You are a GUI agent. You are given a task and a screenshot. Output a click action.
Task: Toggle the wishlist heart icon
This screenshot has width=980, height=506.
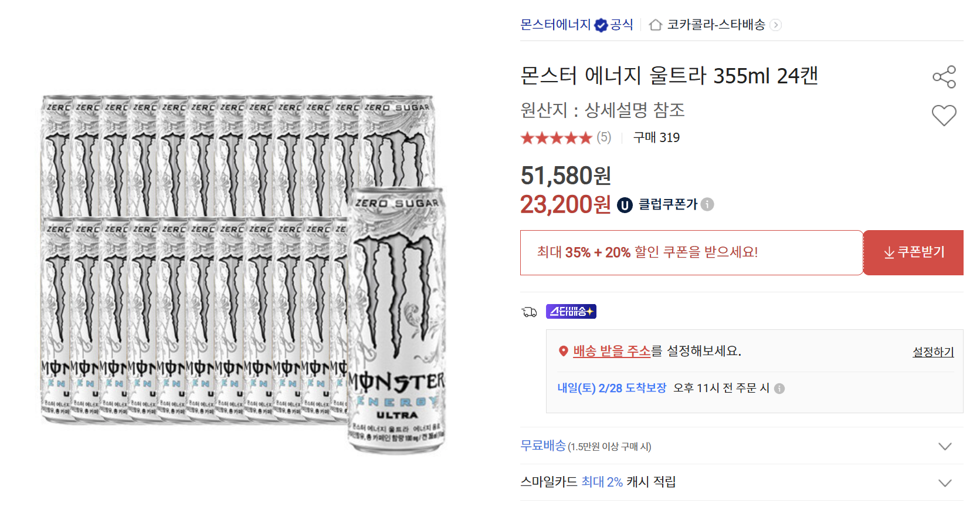pos(944,115)
